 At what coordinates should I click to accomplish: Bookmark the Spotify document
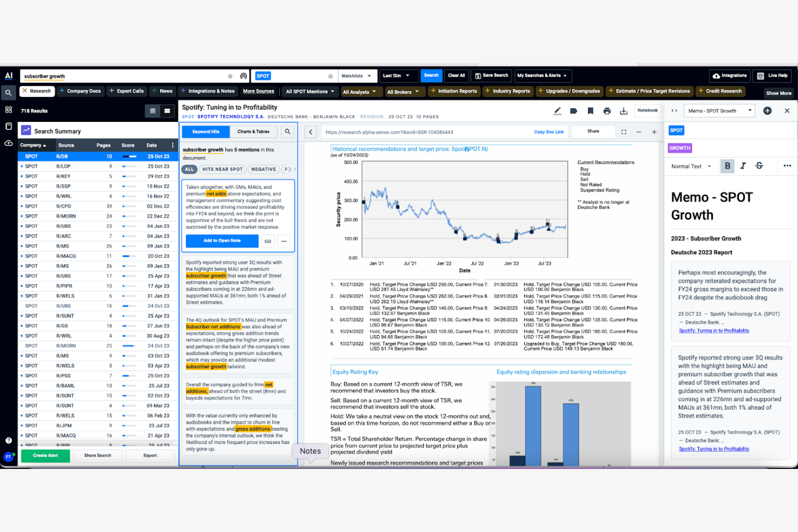click(590, 111)
